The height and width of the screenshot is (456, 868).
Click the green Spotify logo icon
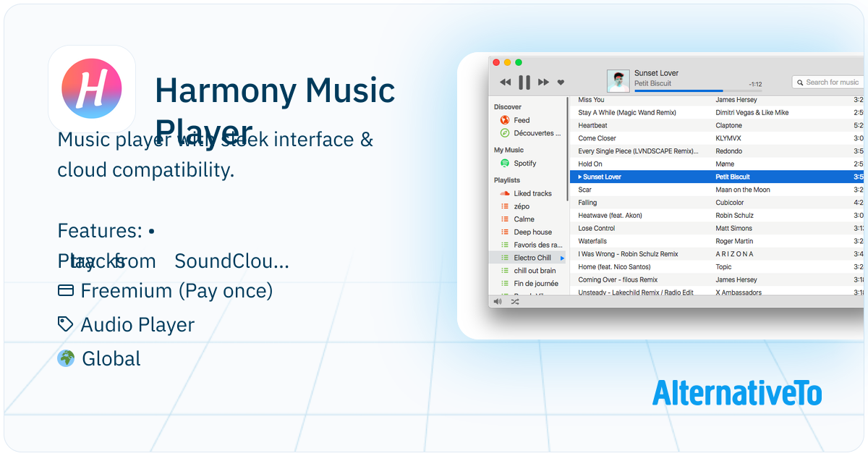[505, 164]
